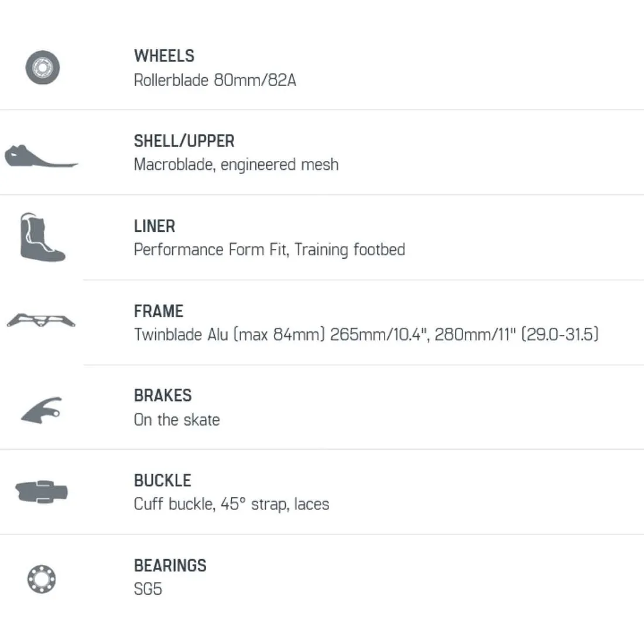The width and height of the screenshot is (644, 644).
Task: Select the BRAKES heading
Action: [163, 396]
